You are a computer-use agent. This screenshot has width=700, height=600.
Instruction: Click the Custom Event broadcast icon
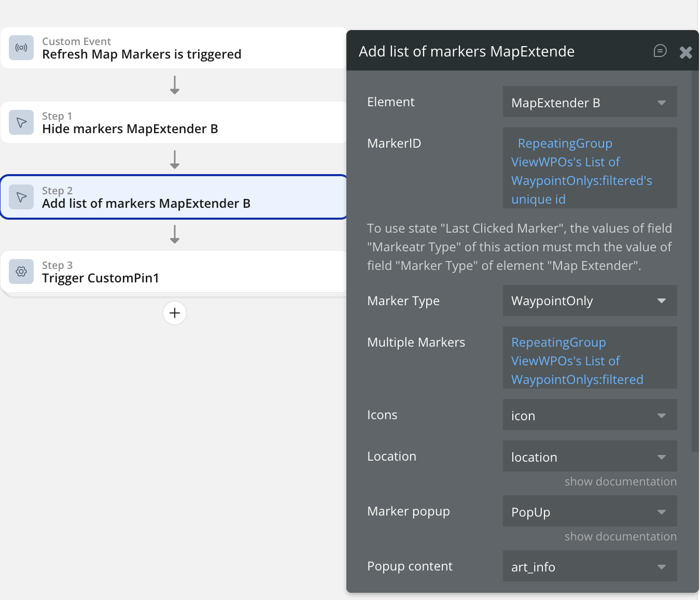pos(21,48)
